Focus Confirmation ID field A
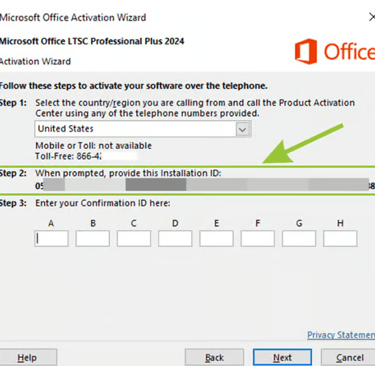Viewport: 375px width, 366px height. click(51, 239)
